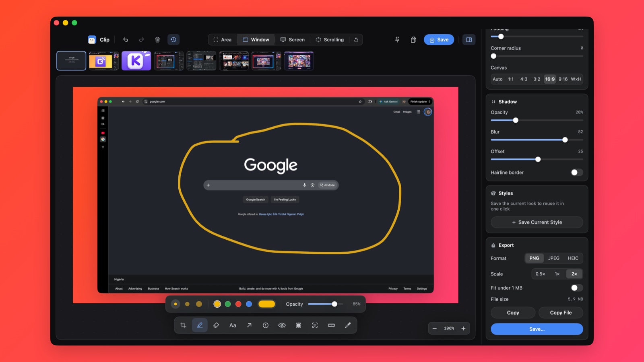Image resolution: width=644 pixels, height=362 pixels.
Task: Set canvas ratio to 16:9
Action: click(x=550, y=79)
